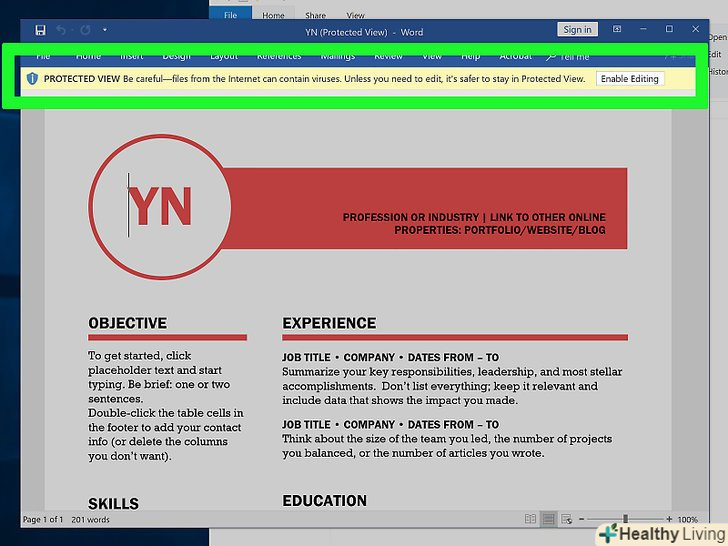Image resolution: width=728 pixels, height=546 pixels.
Task: Click the Tell me search magnifier
Action: tap(551, 57)
